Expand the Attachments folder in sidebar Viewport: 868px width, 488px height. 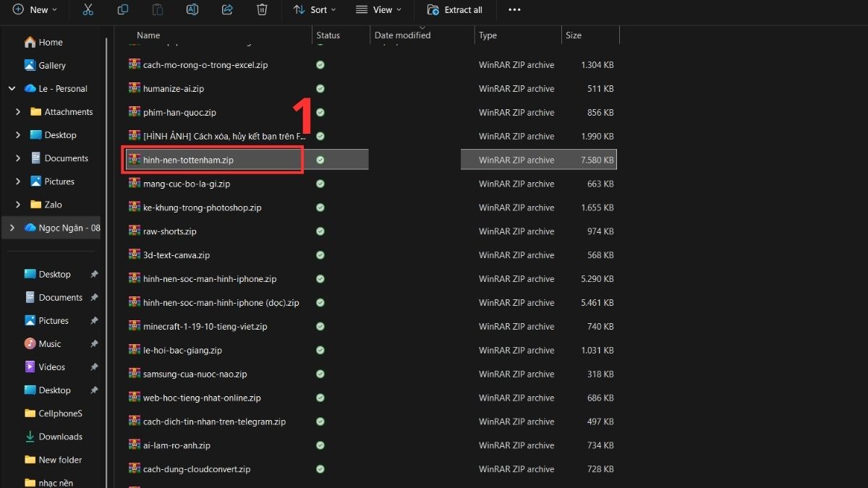click(x=20, y=111)
